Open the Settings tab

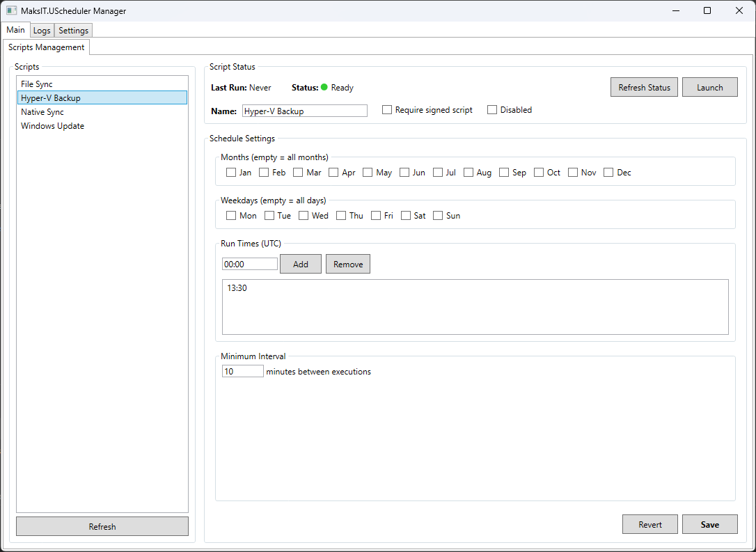coord(73,31)
